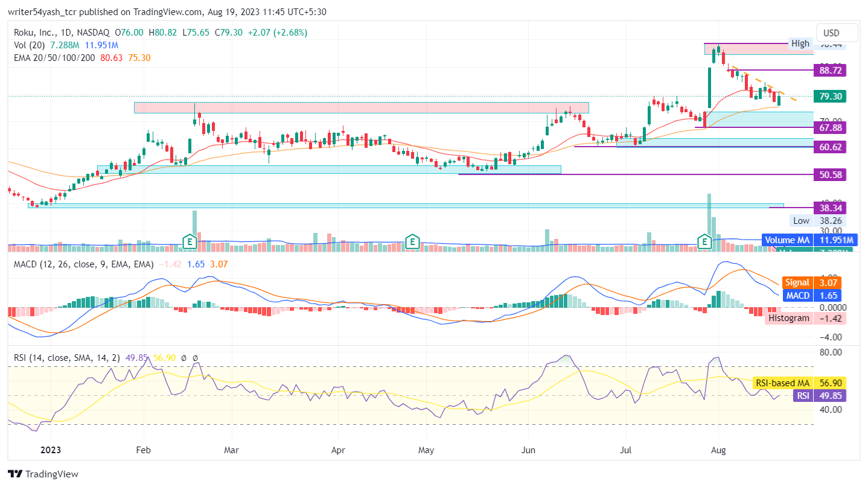
Task: Click the Volume MA label
Action: 787,240
